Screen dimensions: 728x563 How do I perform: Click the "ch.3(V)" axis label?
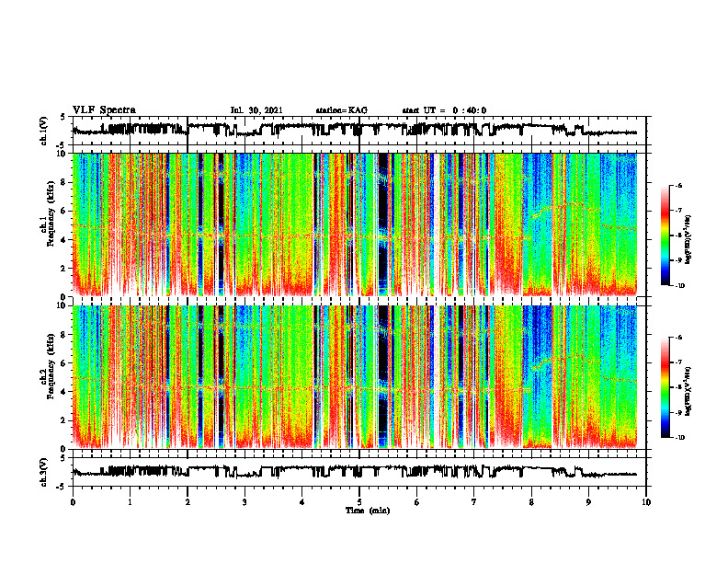click(43, 472)
